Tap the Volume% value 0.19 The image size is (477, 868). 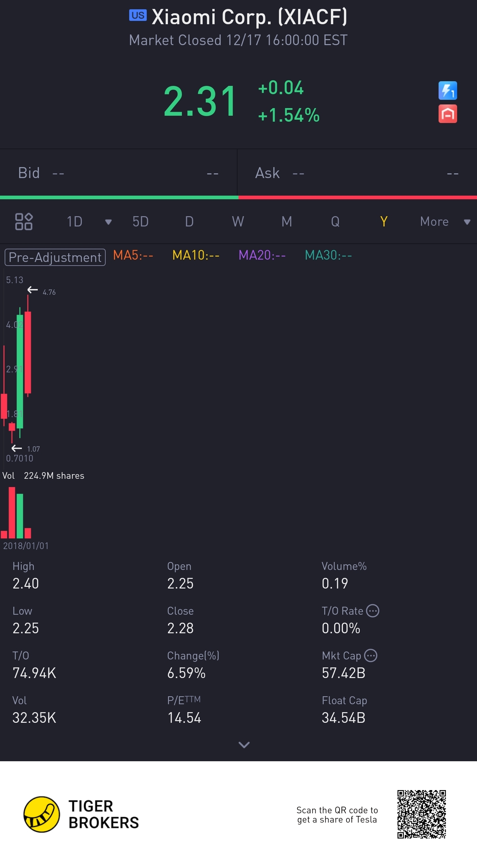(x=335, y=583)
